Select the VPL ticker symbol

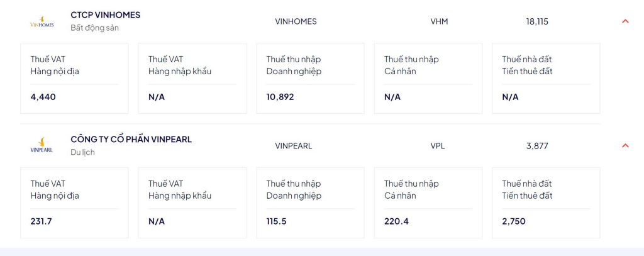(x=438, y=146)
